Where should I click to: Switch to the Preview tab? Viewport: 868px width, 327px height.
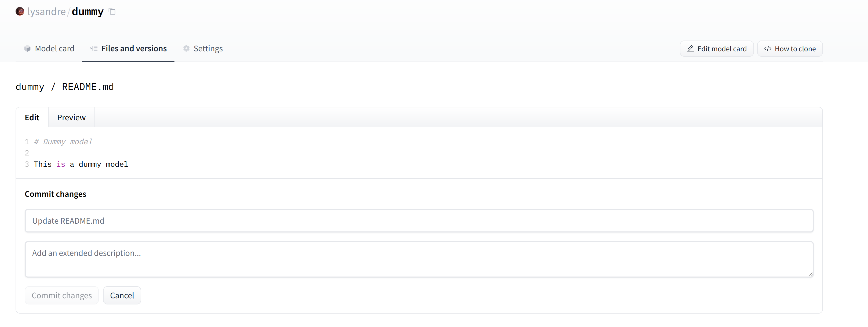pyautogui.click(x=71, y=117)
